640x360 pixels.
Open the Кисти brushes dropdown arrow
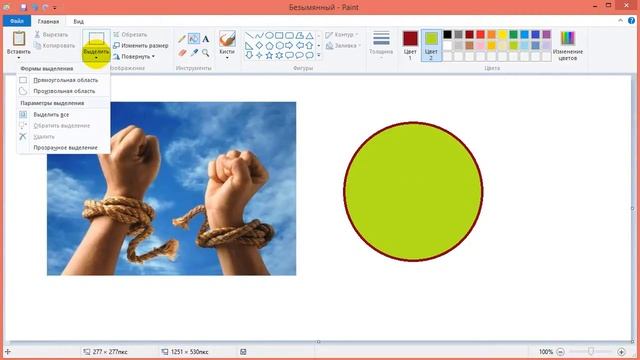pyautogui.click(x=227, y=58)
